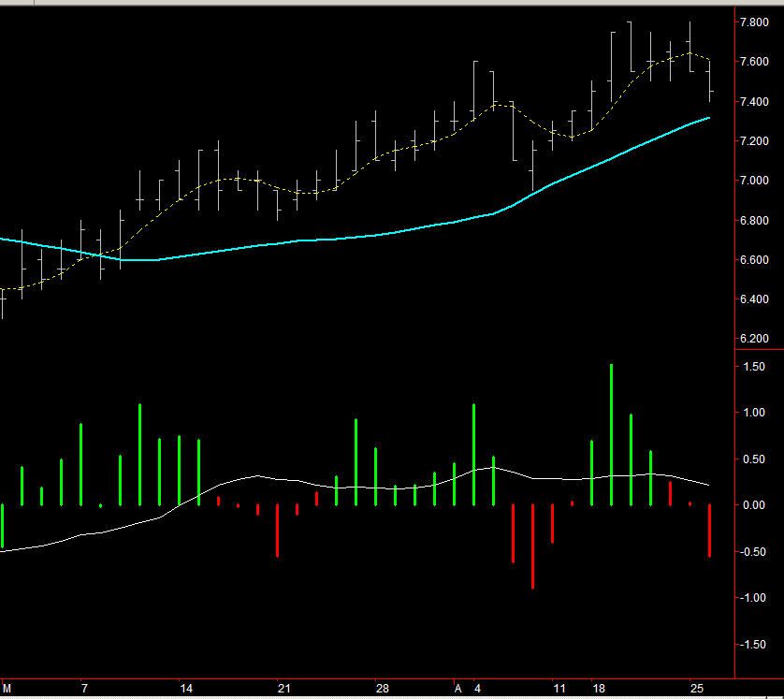This screenshot has width=784, height=699.
Task: Select the 6.600 price axis label
Action: (x=754, y=260)
